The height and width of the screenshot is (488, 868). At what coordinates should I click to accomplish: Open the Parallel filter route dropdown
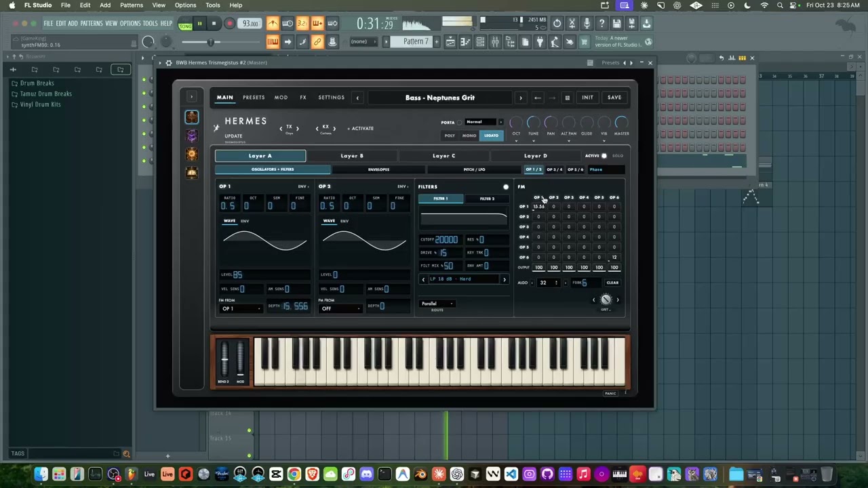coord(437,304)
